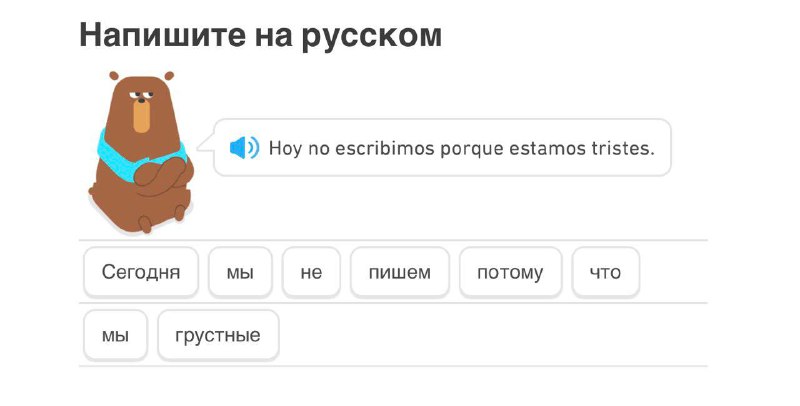
Task: Choose the мы tile next to Сегодня
Action: click(x=240, y=272)
